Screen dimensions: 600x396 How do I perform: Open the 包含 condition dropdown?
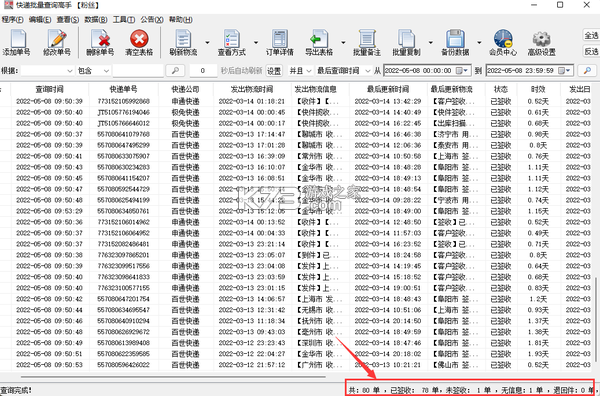[93, 70]
